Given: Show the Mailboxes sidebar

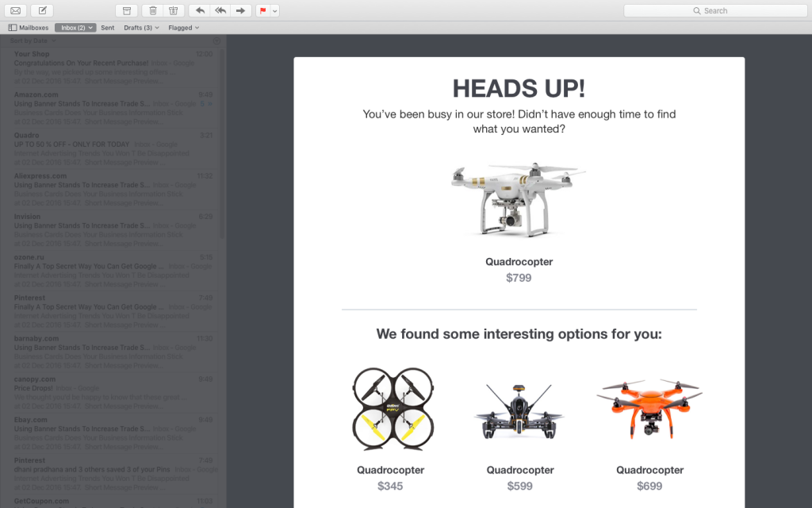Looking at the screenshot, I should click(29, 28).
